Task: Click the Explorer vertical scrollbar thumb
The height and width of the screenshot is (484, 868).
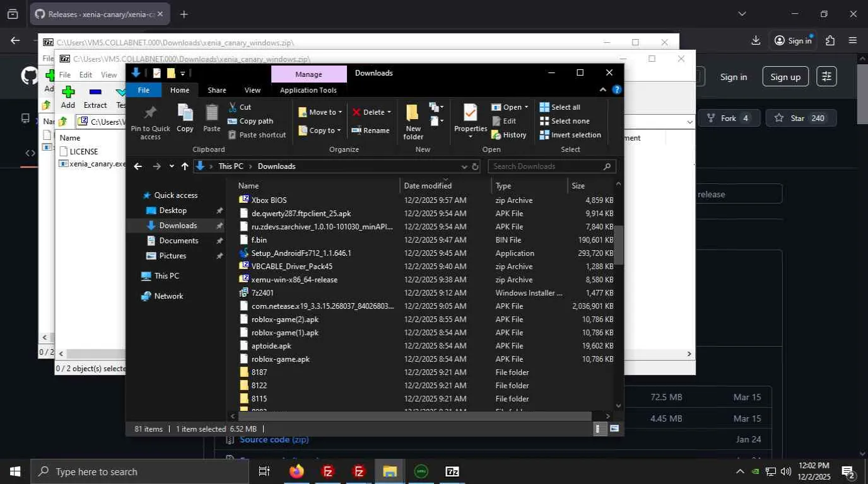Action: (x=618, y=245)
